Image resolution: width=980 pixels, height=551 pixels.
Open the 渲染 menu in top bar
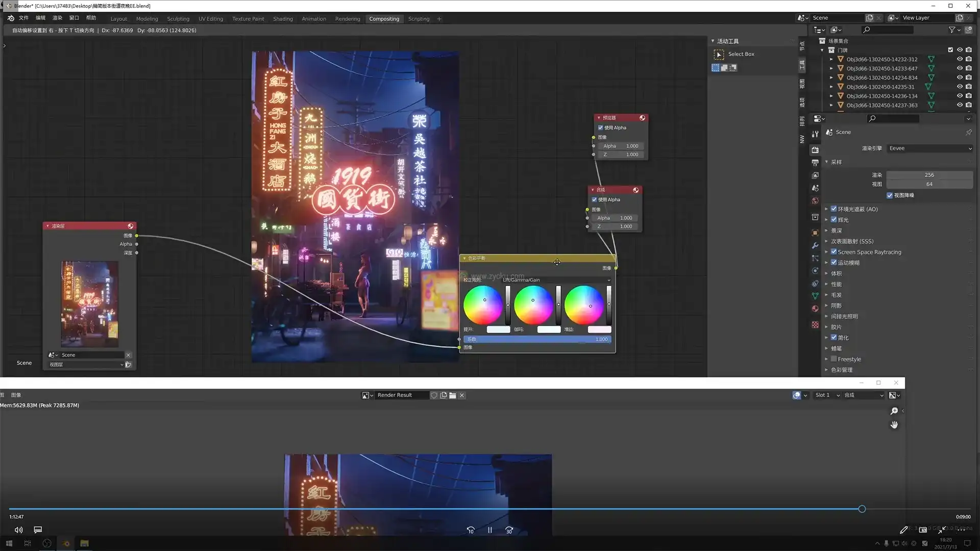[57, 18]
